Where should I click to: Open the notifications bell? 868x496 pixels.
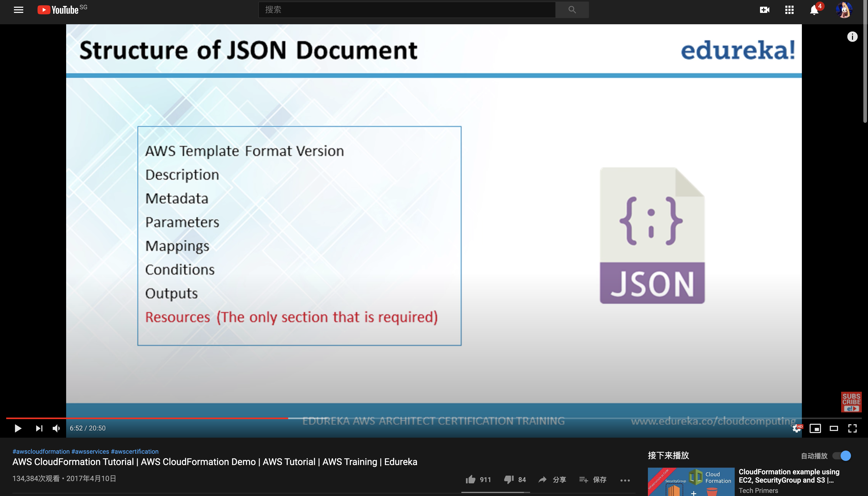[814, 10]
